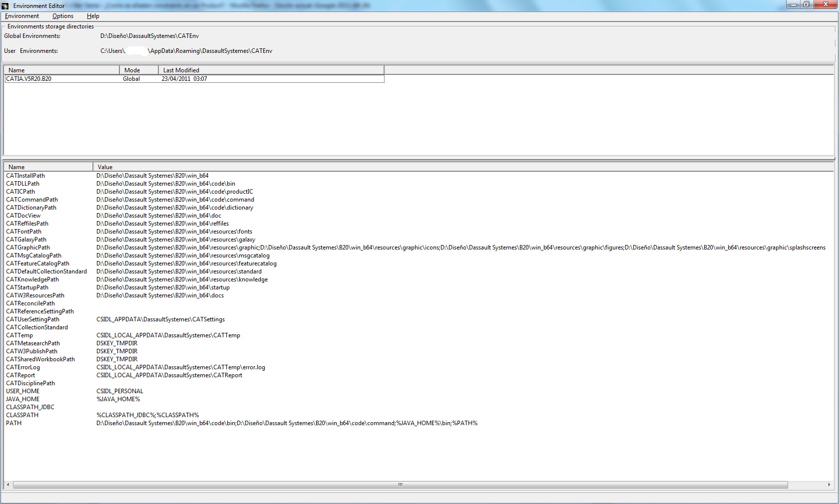This screenshot has width=839, height=504.
Task: Select the CATCollectionStandard variable
Action: pyautogui.click(x=37, y=327)
